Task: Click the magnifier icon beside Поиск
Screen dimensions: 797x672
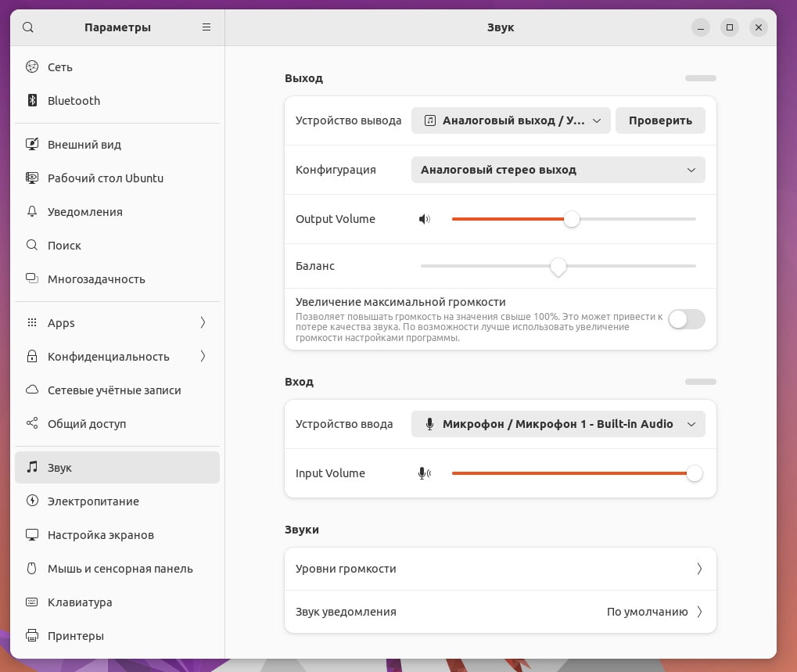Action: pos(32,245)
